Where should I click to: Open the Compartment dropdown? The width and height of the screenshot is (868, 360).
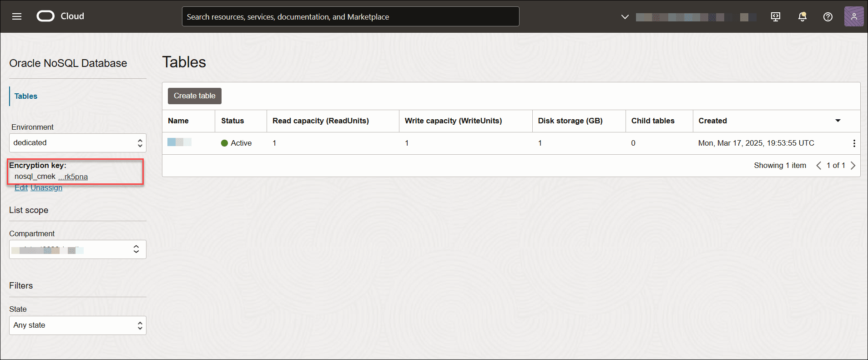click(x=78, y=249)
